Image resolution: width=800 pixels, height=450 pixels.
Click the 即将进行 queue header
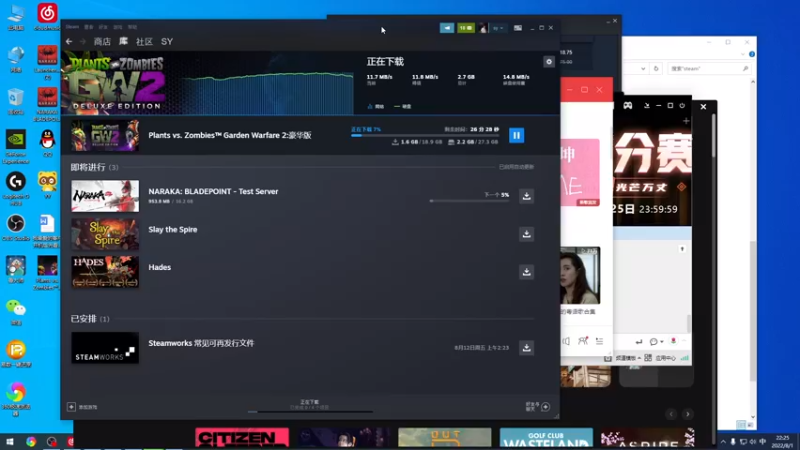coord(94,167)
